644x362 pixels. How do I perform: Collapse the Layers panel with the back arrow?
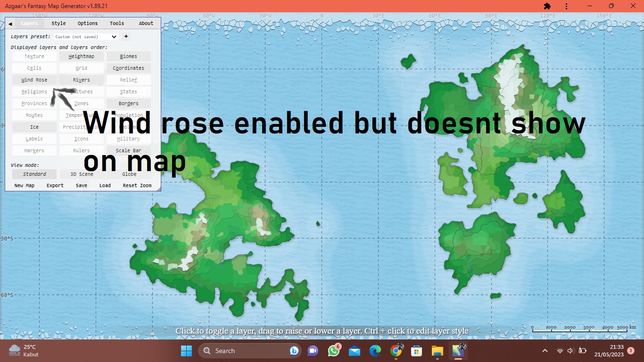tap(10, 23)
